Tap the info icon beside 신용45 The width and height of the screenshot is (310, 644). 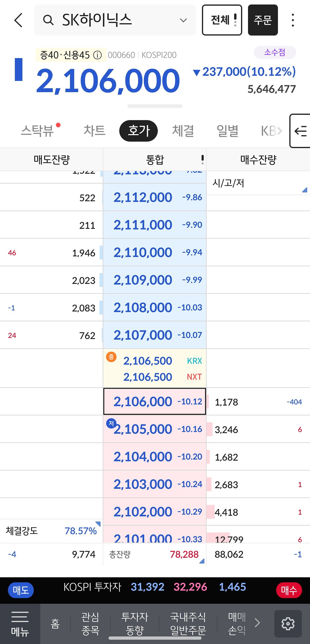tap(97, 55)
